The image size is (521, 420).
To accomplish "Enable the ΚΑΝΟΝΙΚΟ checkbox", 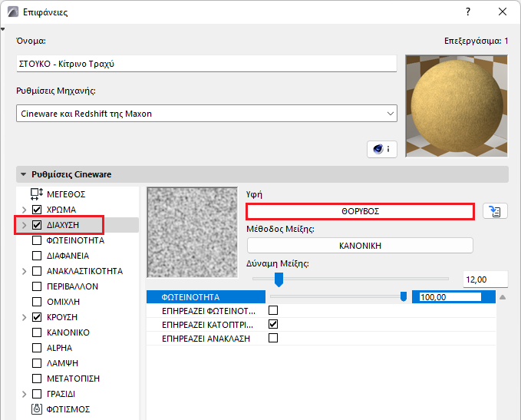I will 37,332.
